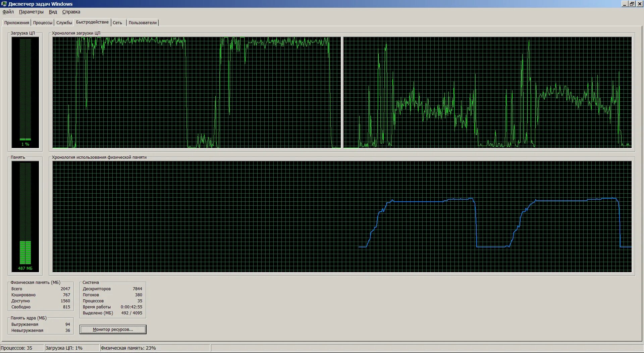Click the Невыгружаемая label

tap(27, 331)
